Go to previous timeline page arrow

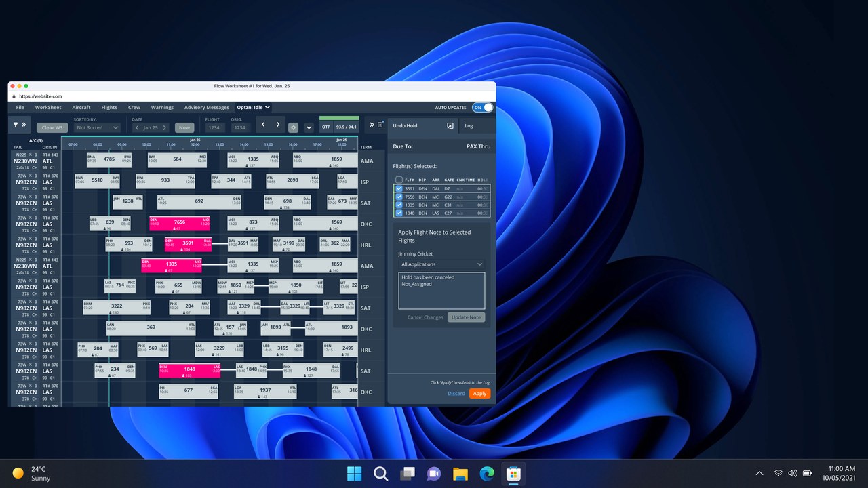coord(263,125)
